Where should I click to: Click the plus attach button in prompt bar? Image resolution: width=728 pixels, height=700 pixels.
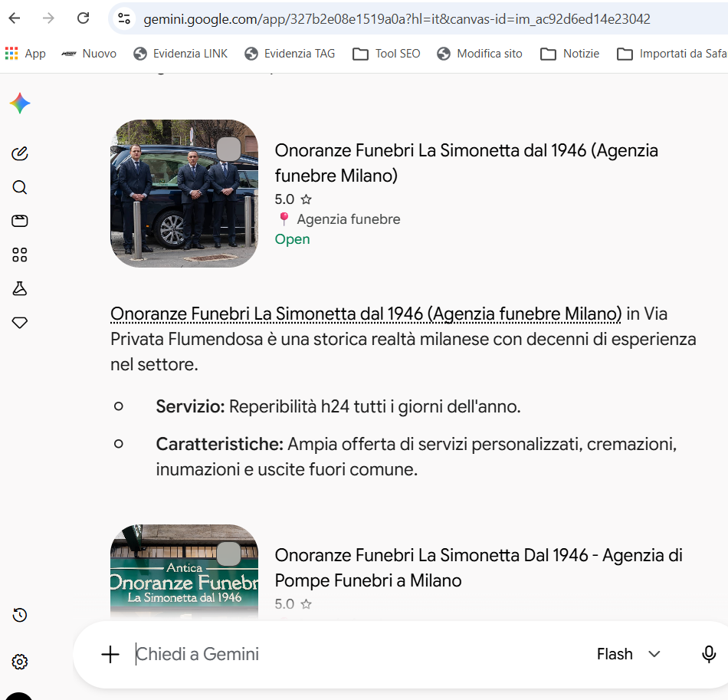coord(110,655)
